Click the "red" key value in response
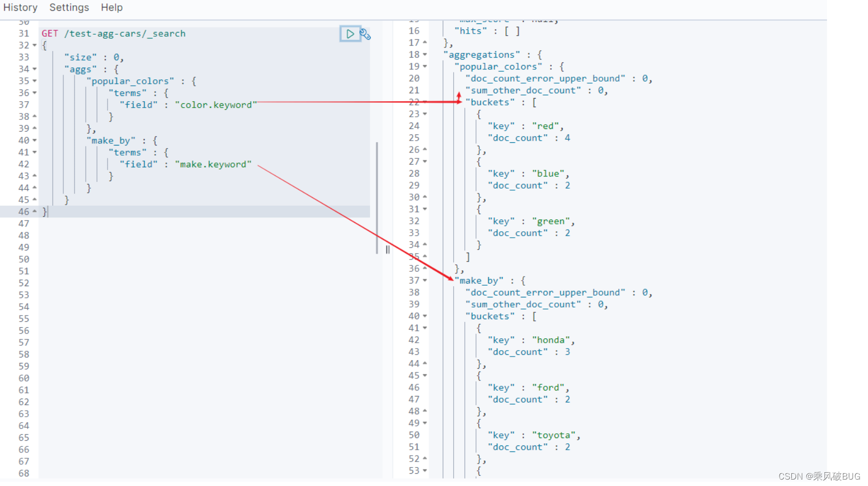Image resolution: width=868 pixels, height=486 pixels. (545, 126)
